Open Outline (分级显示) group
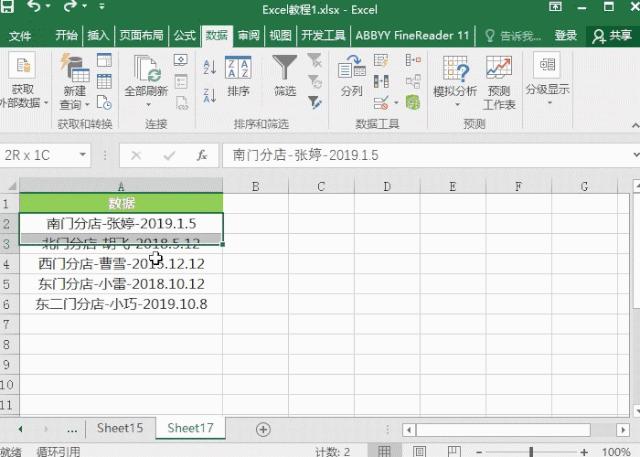The width and height of the screenshot is (640, 457). click(547, 78)
